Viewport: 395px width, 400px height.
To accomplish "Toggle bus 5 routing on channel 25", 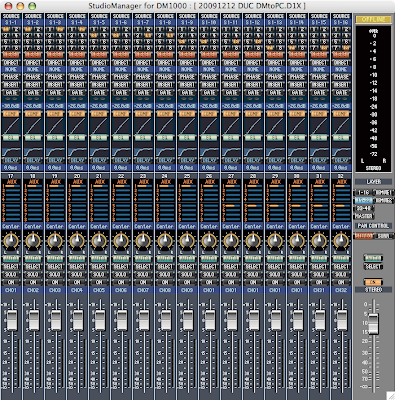I will [x=182, y=42].
